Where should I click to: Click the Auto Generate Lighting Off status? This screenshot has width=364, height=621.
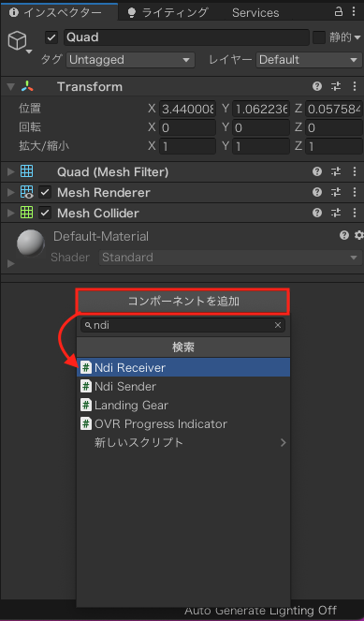pos(260,611)
